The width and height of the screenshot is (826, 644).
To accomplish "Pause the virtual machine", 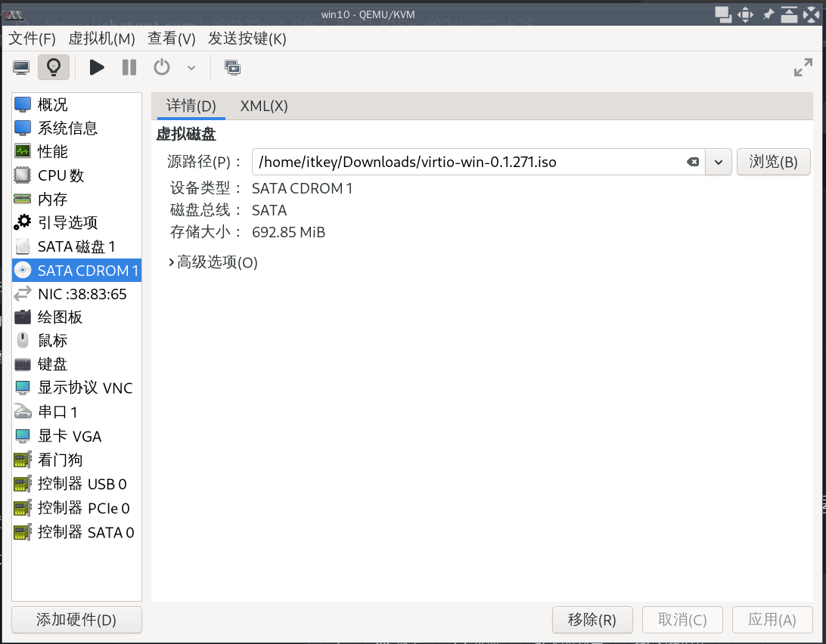I will pyautogui.click(x=129, y=67).
